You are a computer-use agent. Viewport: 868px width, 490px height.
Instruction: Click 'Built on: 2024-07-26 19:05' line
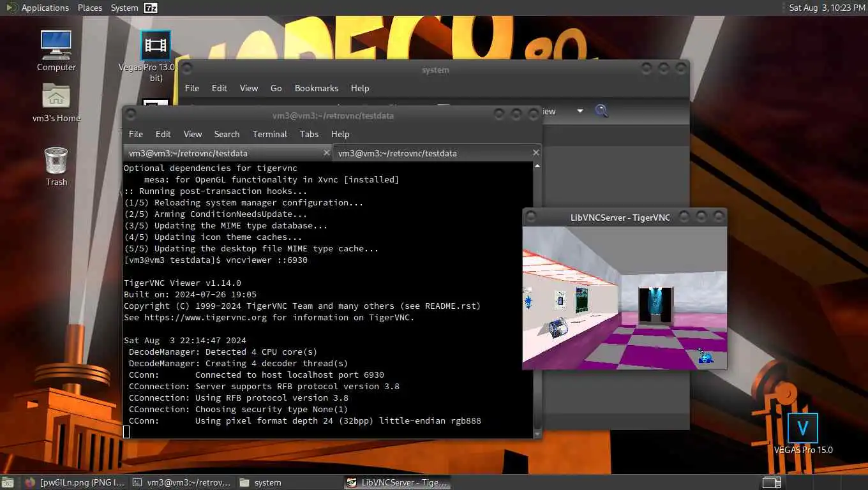tap(190, 295)
